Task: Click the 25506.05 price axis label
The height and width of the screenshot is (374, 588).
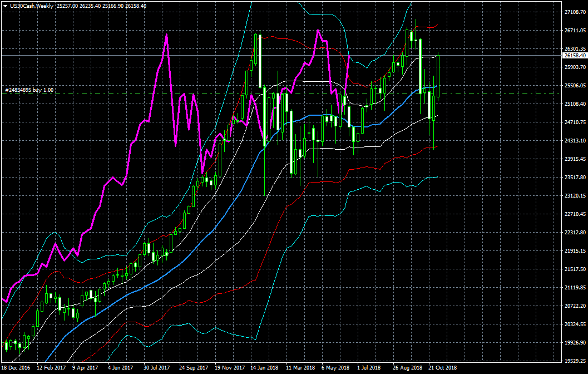Action: 575,86
